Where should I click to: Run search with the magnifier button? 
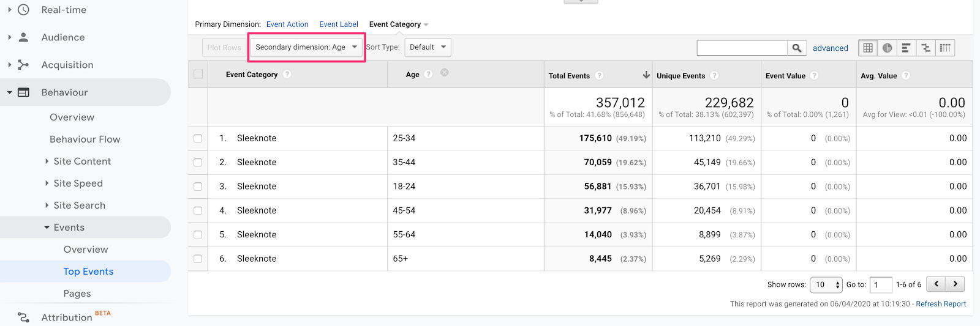[796, 48]
